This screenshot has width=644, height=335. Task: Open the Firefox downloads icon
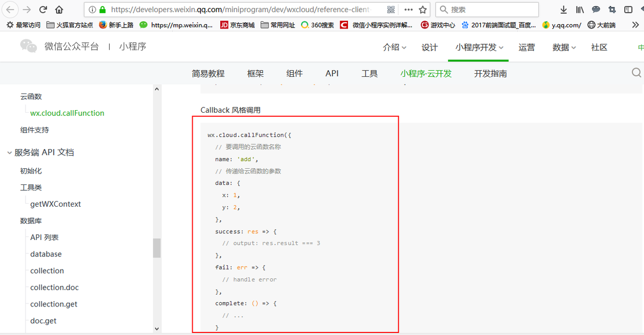[563, 9]
